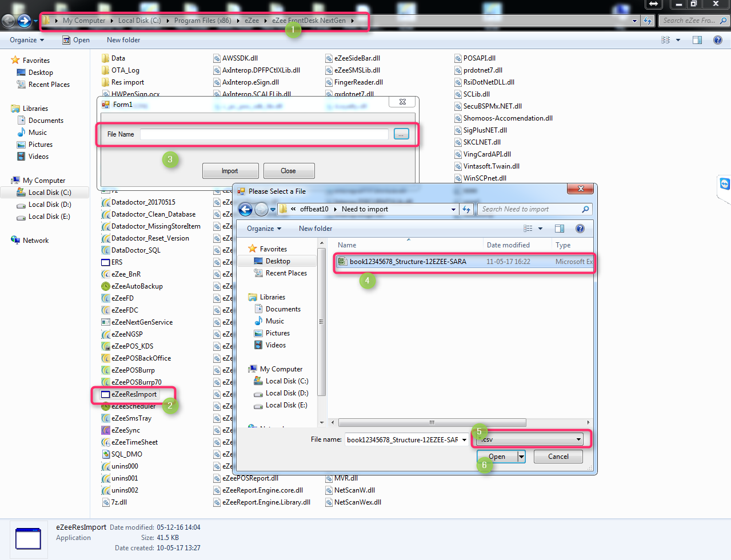The height and width of the screenshot is (560, 731).
Task: Cancel the Please Select a File dialog
Action: (558, 457)
